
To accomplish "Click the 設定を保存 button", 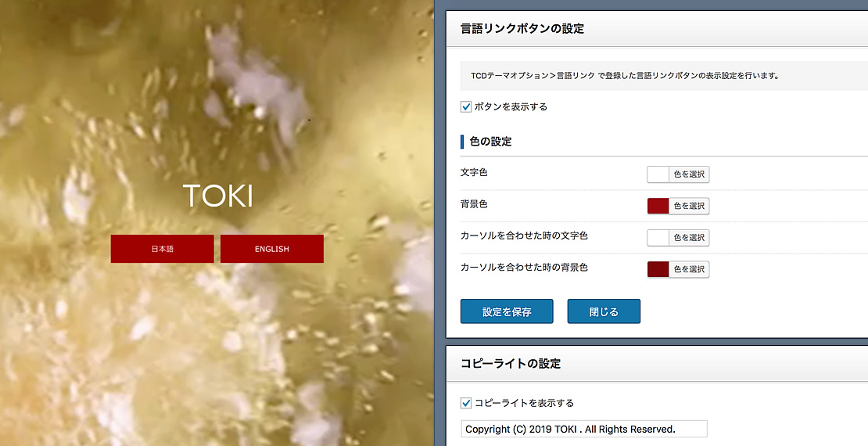I will pyautogui.click(x=507, y=311).
